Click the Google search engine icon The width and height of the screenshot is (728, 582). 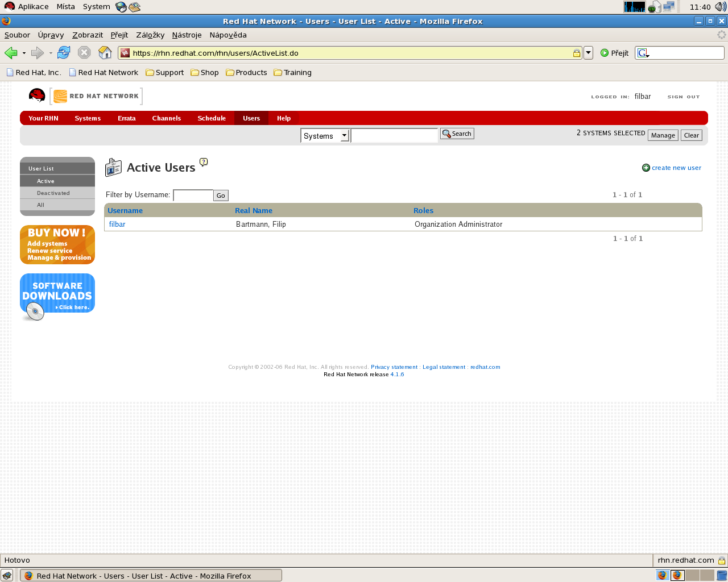coord(643,53)
